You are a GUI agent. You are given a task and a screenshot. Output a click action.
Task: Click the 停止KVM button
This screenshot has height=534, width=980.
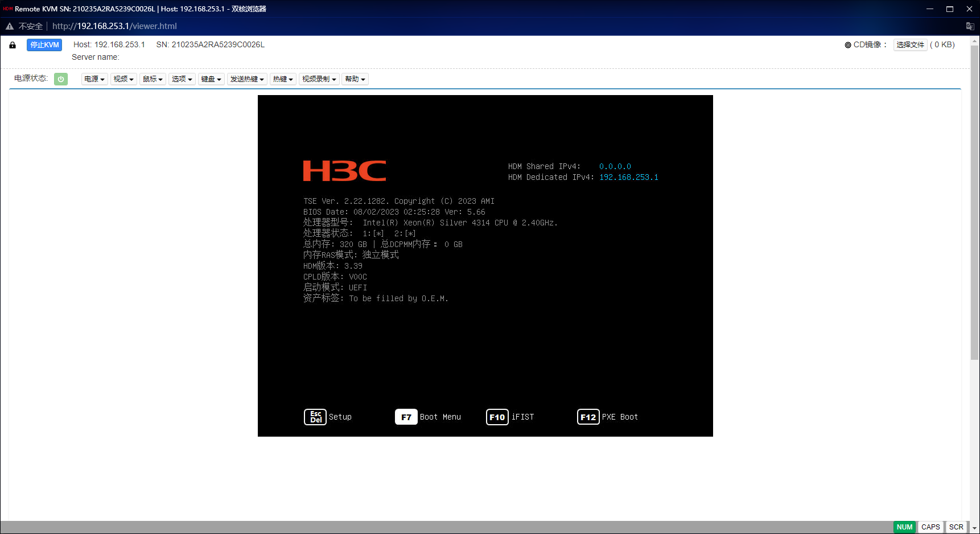point(44,45)
